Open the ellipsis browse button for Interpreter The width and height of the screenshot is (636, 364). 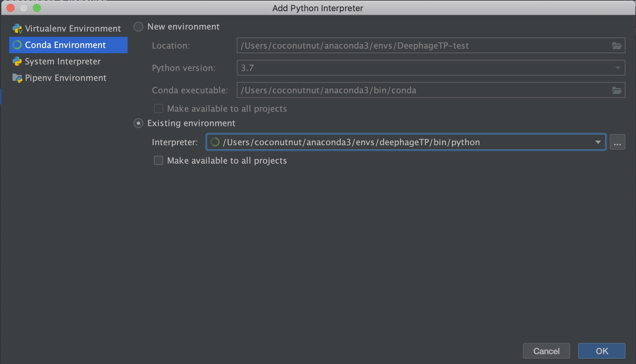pyautogui.click(x=617, y=142)
